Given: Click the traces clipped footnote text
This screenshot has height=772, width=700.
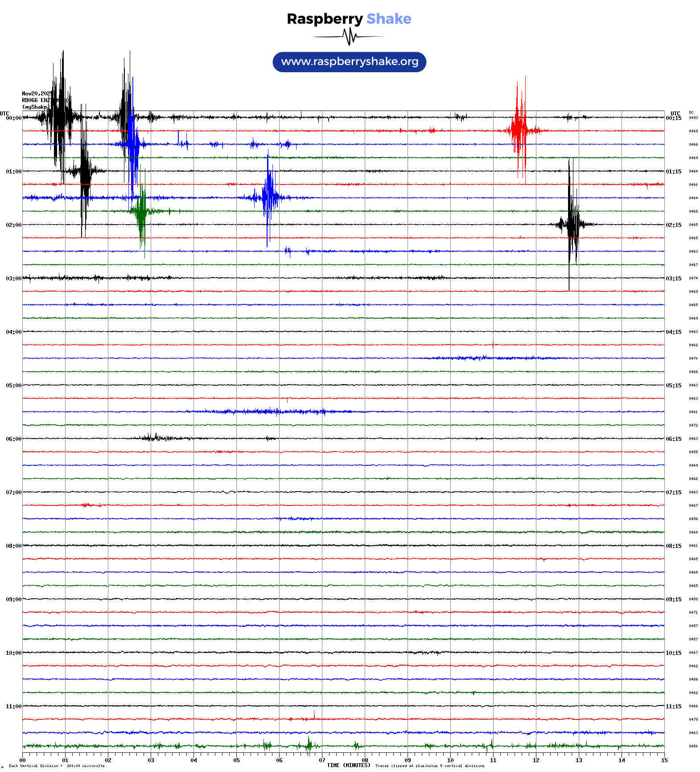Looking at the screenshot, I should click(429, 766).
